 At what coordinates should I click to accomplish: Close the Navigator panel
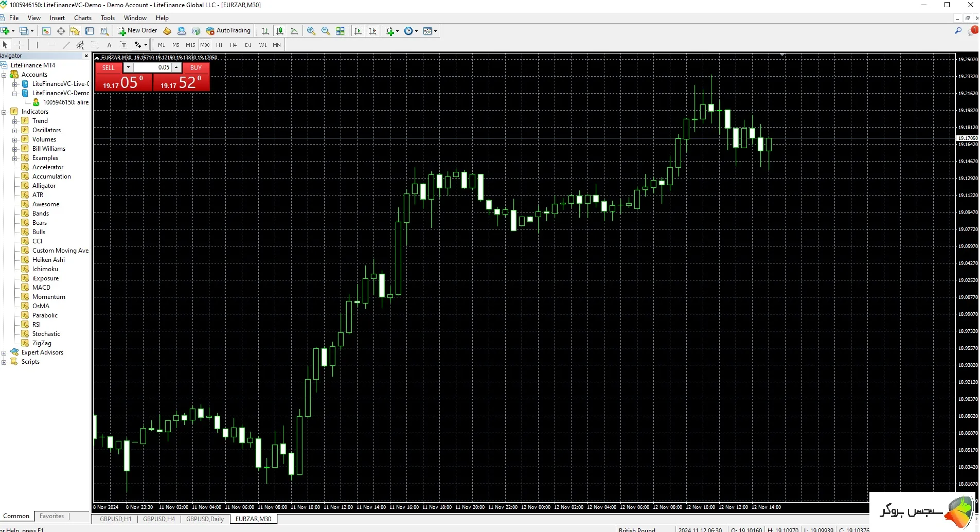coord(86,56)
